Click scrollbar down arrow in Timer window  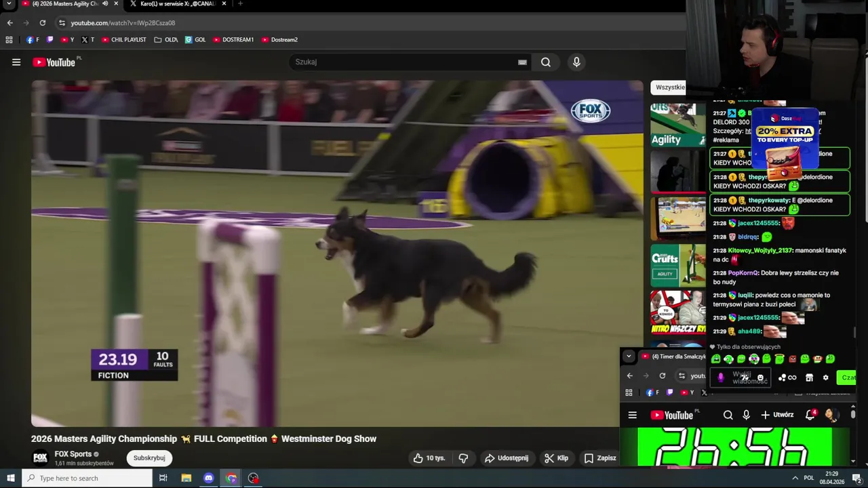pyautogui.click(x=852, y=462)
